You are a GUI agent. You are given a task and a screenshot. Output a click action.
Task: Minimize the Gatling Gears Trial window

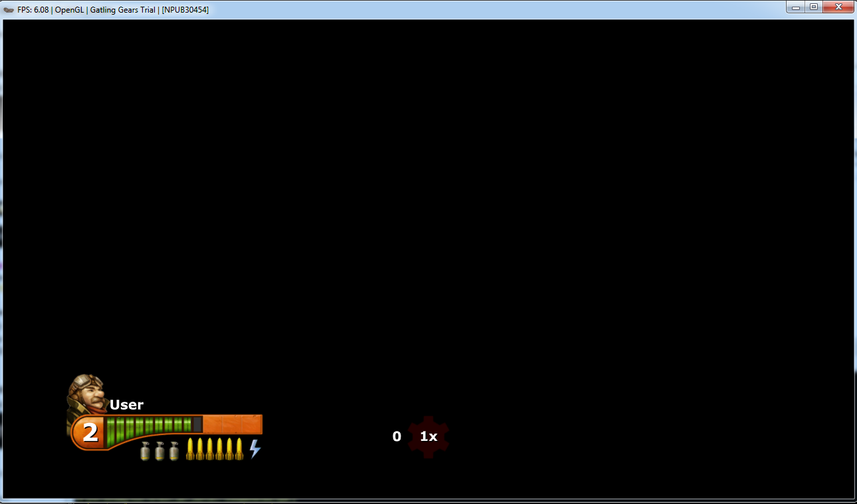tap(796, 7)
